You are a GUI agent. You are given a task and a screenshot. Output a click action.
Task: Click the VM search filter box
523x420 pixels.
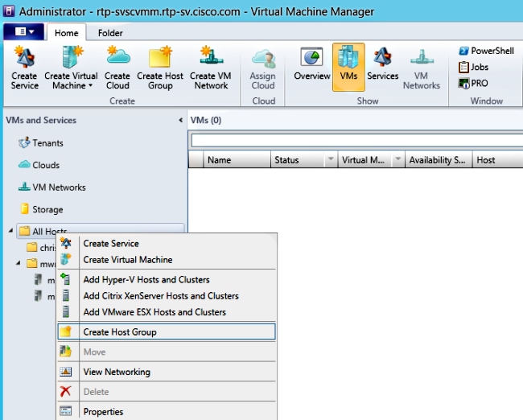point(357,141)
